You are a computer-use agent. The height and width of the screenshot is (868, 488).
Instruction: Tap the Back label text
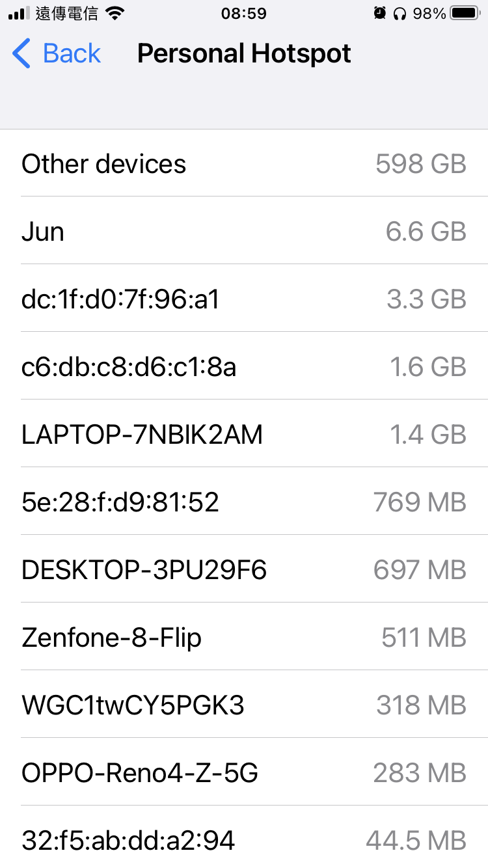coord(72,53)
